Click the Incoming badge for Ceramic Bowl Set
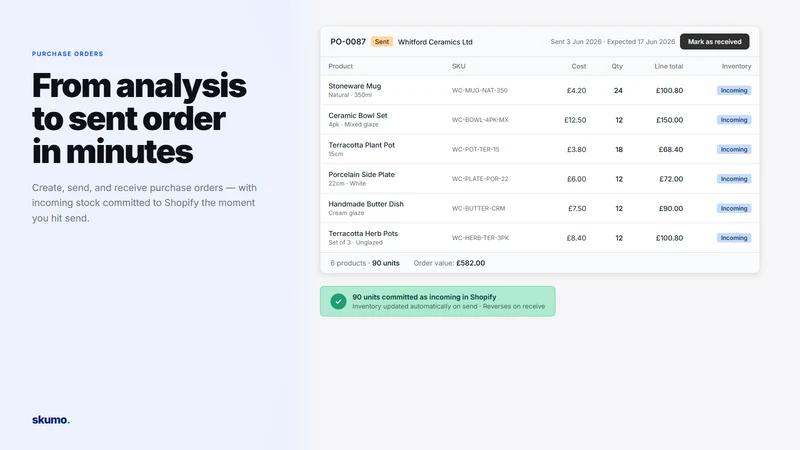The image size is (800, 450). point(734,120)
